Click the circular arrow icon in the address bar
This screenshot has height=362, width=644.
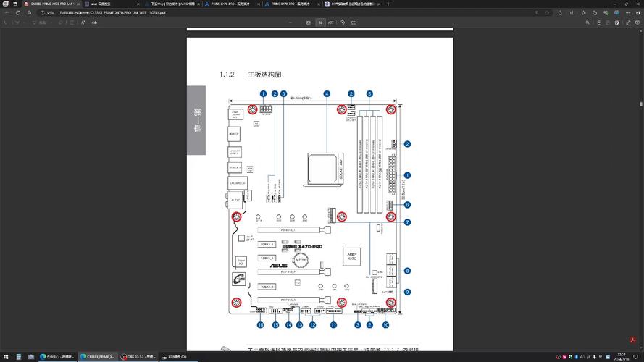coord(547,13)
